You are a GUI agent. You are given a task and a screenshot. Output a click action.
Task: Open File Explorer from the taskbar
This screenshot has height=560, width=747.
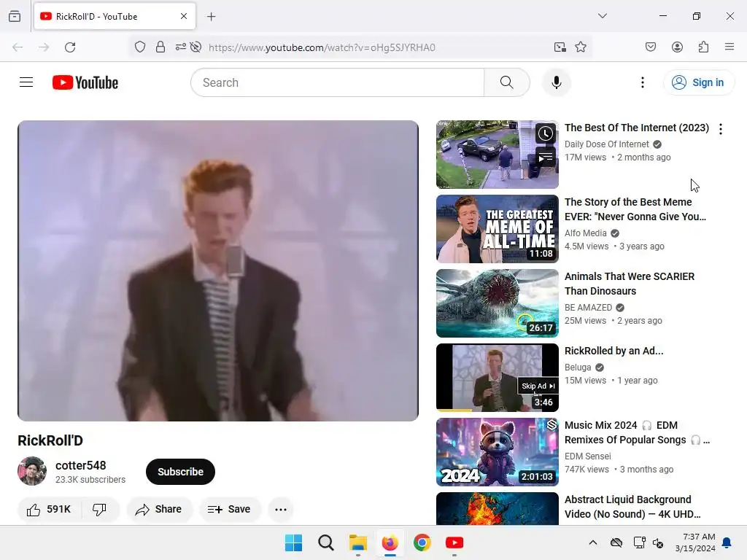[x=357, y=542]
